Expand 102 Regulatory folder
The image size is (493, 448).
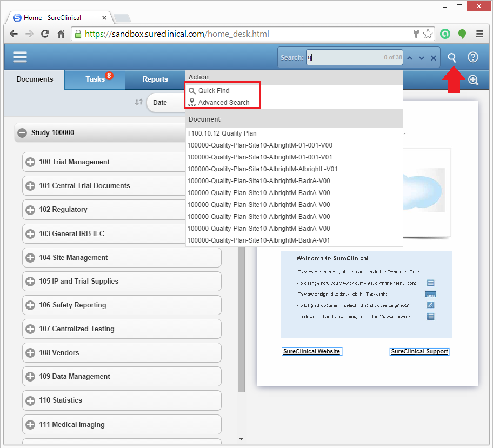tap(30, 210)
